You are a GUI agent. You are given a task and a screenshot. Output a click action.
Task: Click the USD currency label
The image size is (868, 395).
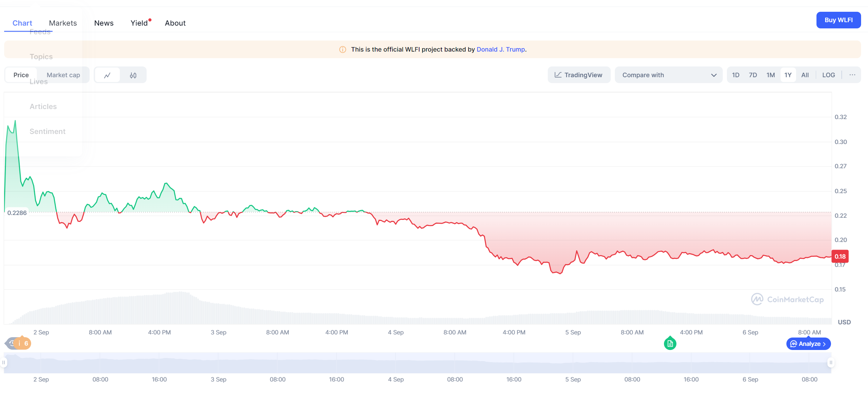tap(844, 322)
